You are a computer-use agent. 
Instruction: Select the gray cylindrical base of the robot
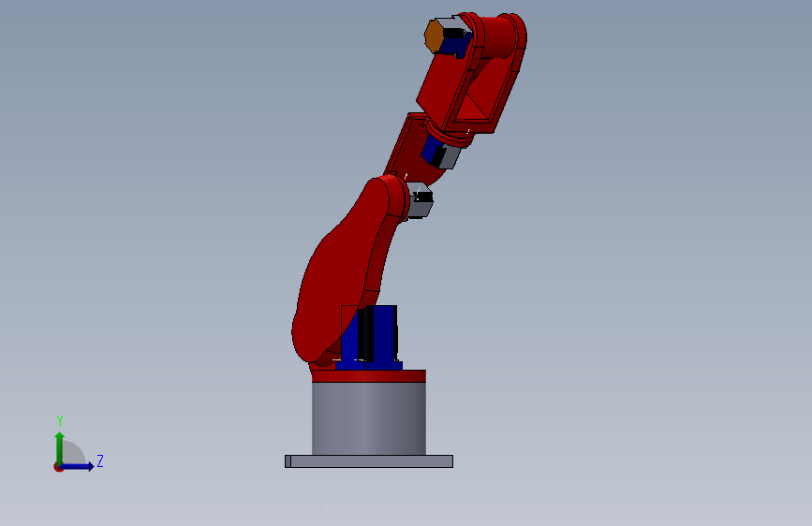click(369, 418)
